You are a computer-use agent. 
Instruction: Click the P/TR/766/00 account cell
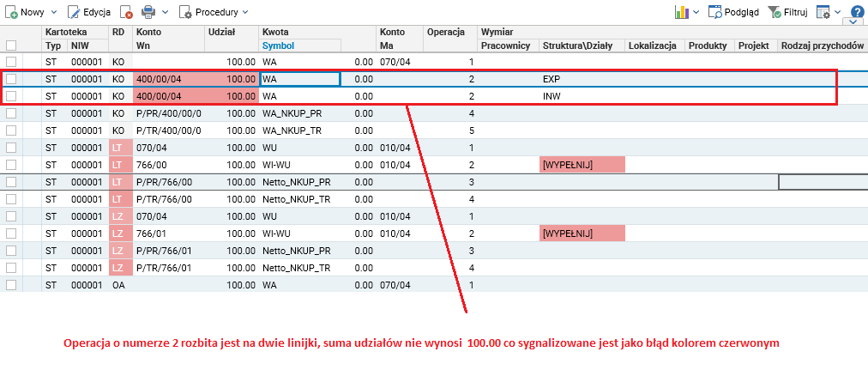pyautogui.click(x=169, y=199)
